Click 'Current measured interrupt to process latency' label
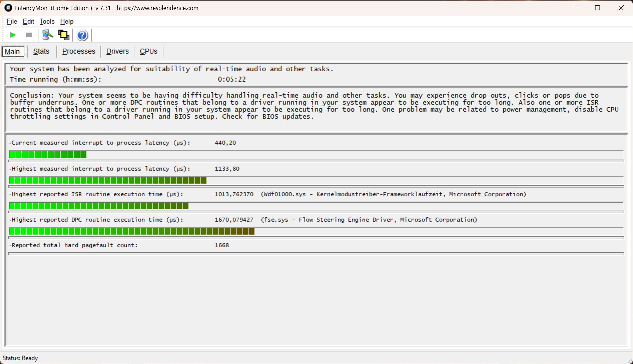The image size is (633, 364). (101, 143)
